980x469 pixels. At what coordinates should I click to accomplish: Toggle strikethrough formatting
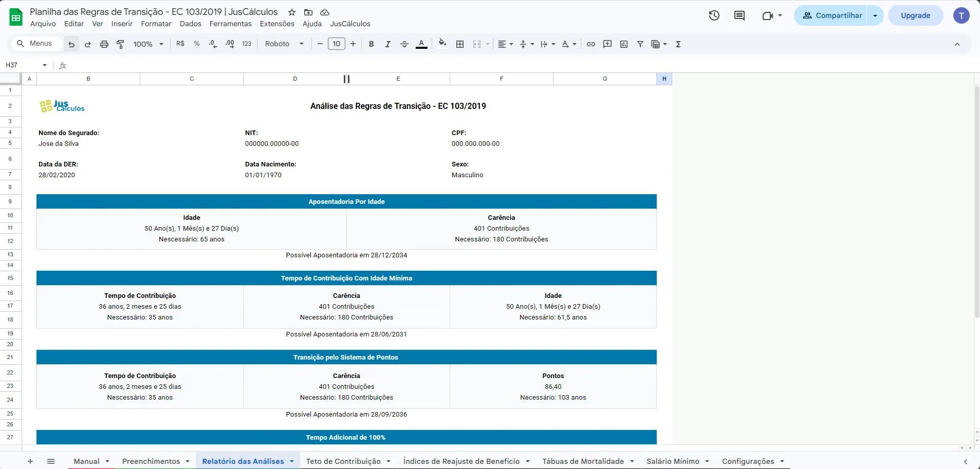[x=404, y=44]
